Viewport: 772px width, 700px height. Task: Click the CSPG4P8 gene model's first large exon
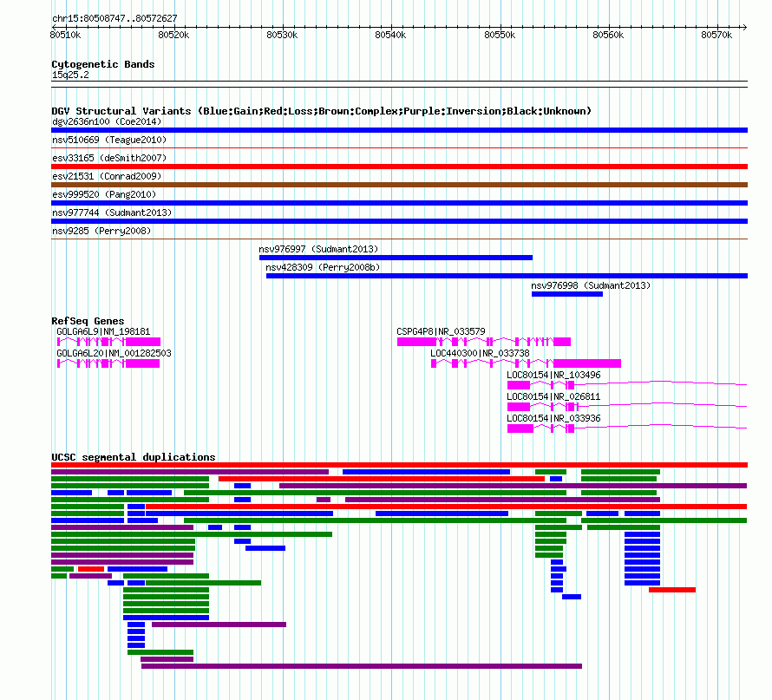point(416,342)
